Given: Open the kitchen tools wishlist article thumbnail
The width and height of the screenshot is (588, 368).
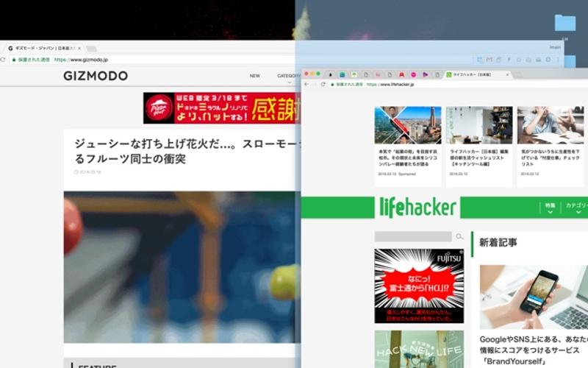Looking at the screenshot, I should [479, 125].
